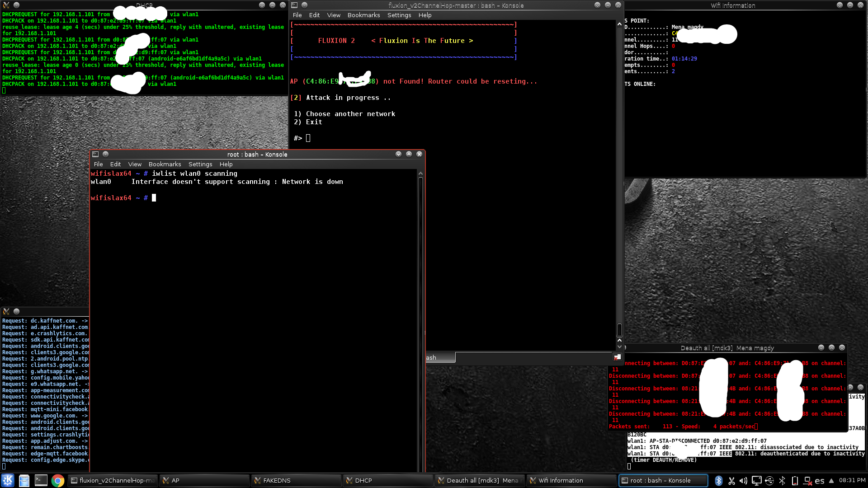This screenshot has width=868, height=488.
Task: Switch to fluxion_v2ChannelHop taskbar entry
Action: pos(113,480)
